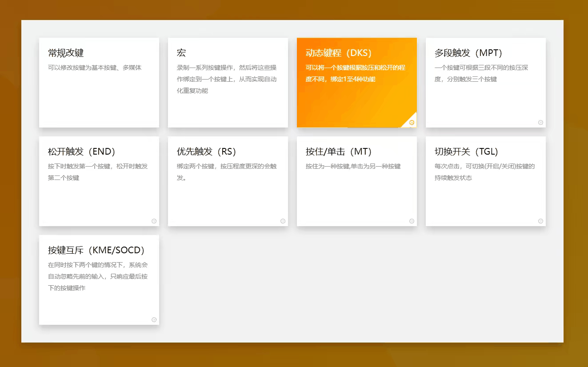Select the 松开触发 (END) title

(x=81, y=152)
